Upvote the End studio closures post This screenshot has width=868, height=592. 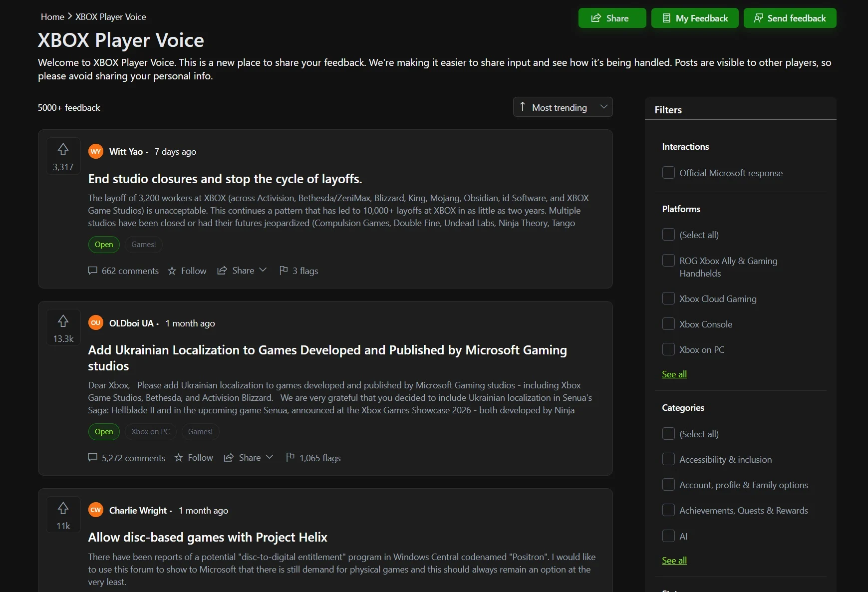63,156
